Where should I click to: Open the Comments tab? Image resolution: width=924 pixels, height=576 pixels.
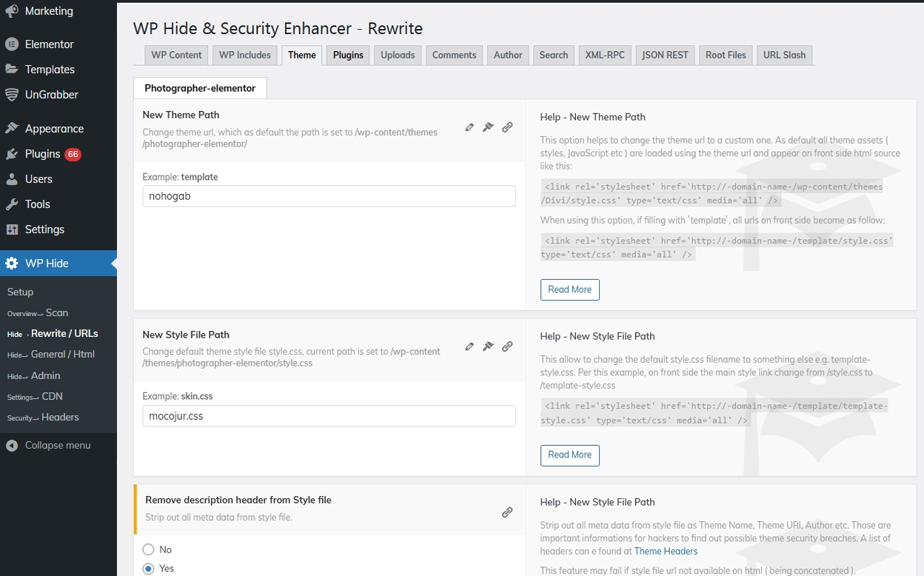[x=455, y=55]
